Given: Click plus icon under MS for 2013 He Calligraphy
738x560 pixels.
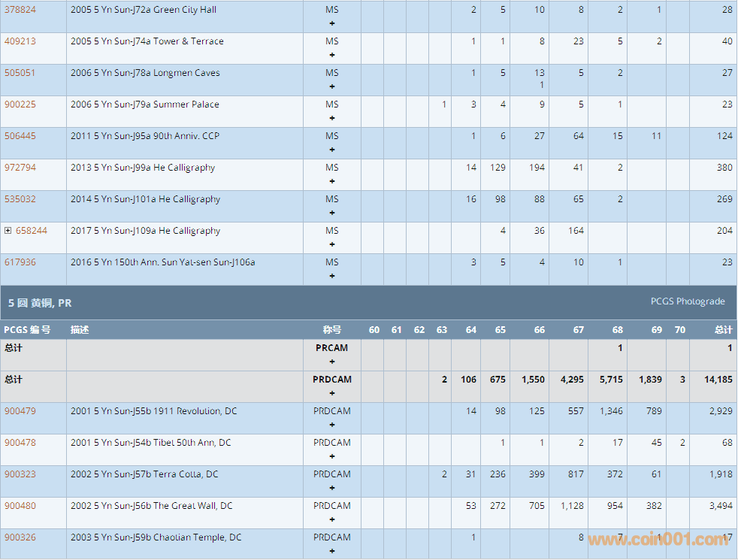Looking at the screenshot, I should pyautogui.click(x=332, y=181).
